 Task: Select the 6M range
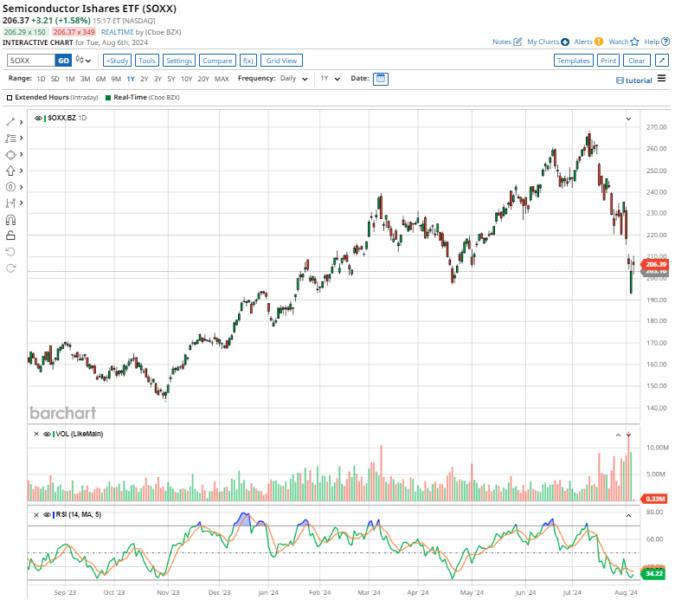[101, 79]
